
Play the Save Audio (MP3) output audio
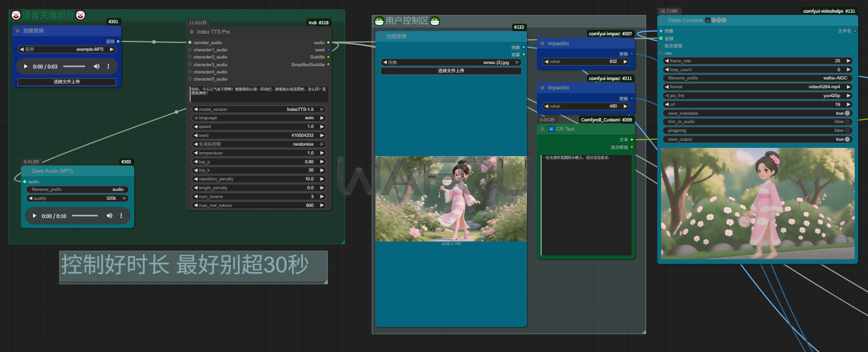tap(34, 216)
